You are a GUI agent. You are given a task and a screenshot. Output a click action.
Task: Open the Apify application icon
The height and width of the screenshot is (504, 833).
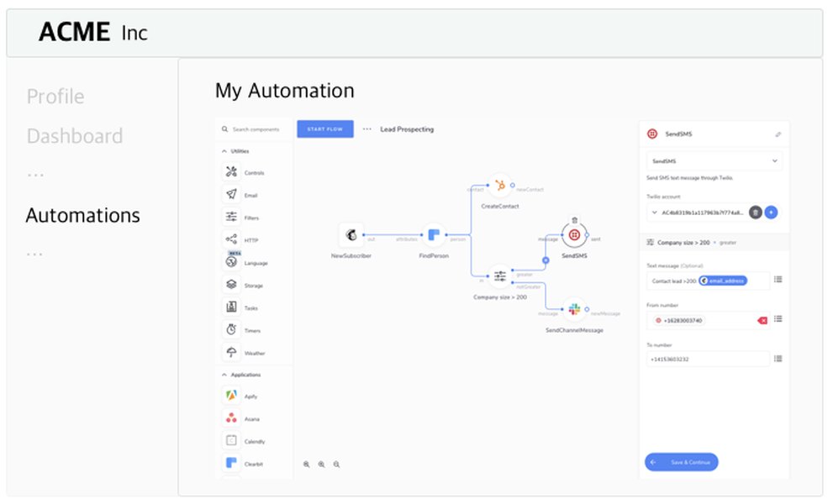[x=229, y=396]
